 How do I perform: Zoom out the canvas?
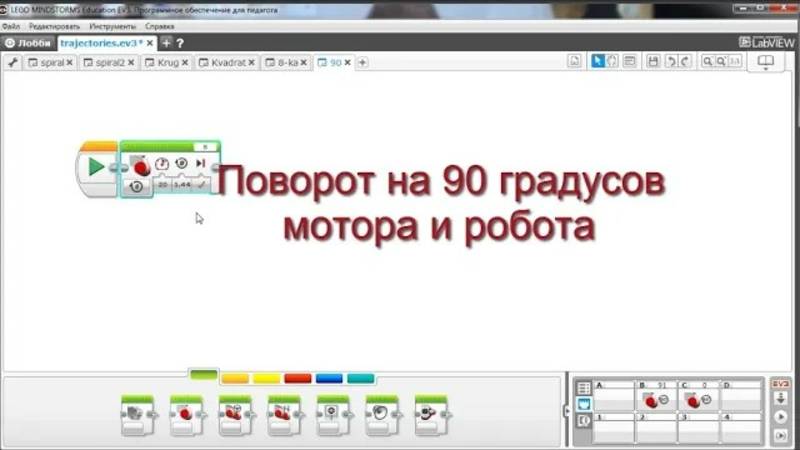click(708, 61)
